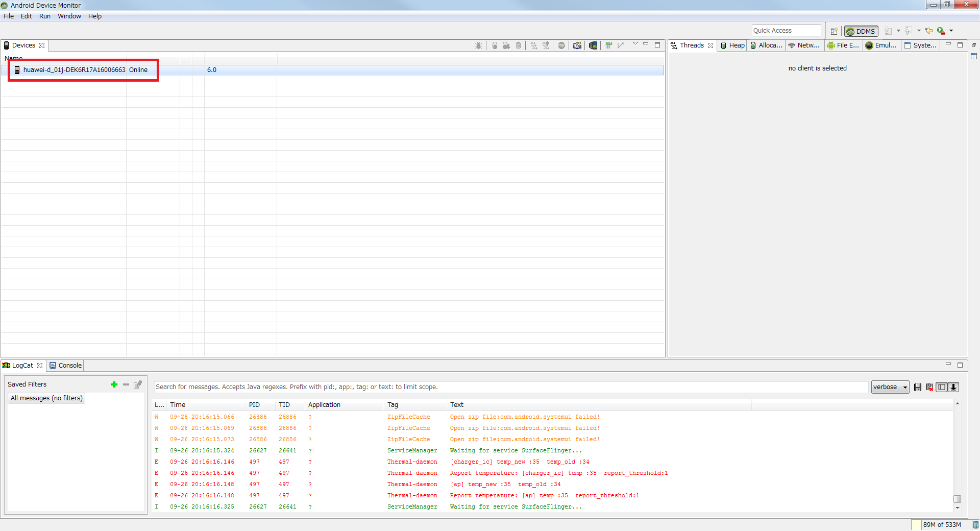Screen dimensions: 980x531
Task: Select the huawei-d_01j device row
Action: click(332, 70)
